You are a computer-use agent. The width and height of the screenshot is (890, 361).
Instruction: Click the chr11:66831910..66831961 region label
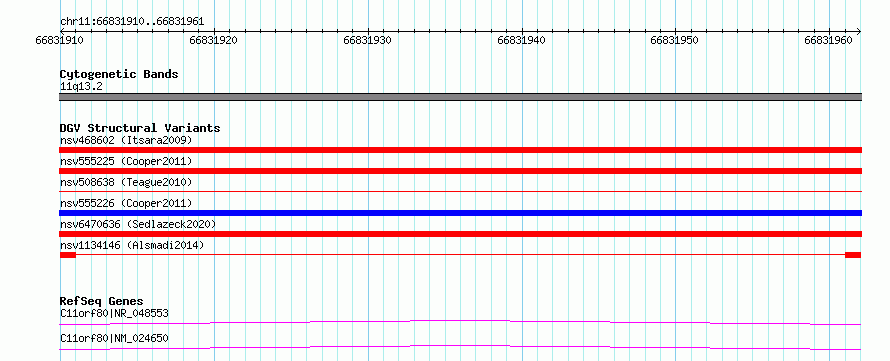coord(132,22)
